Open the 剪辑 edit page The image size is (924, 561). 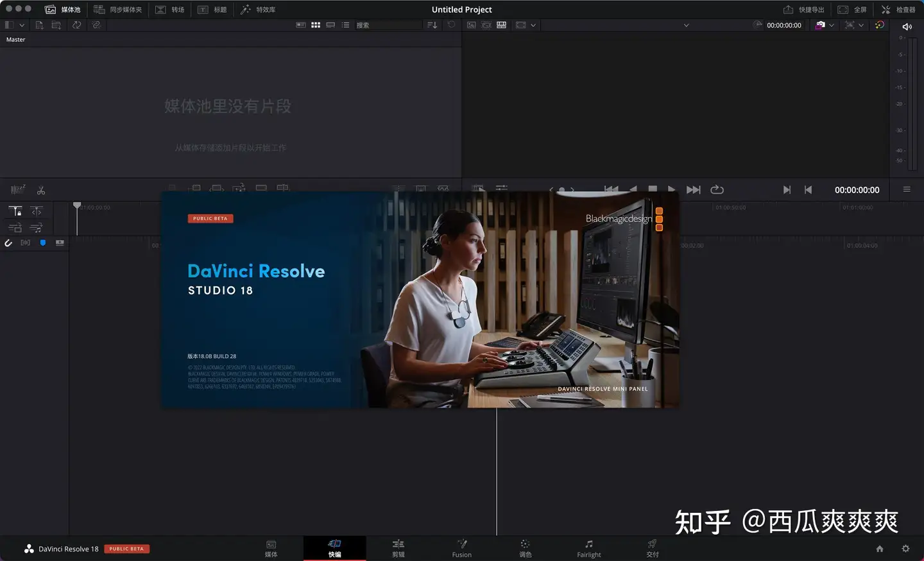(398, 549)
